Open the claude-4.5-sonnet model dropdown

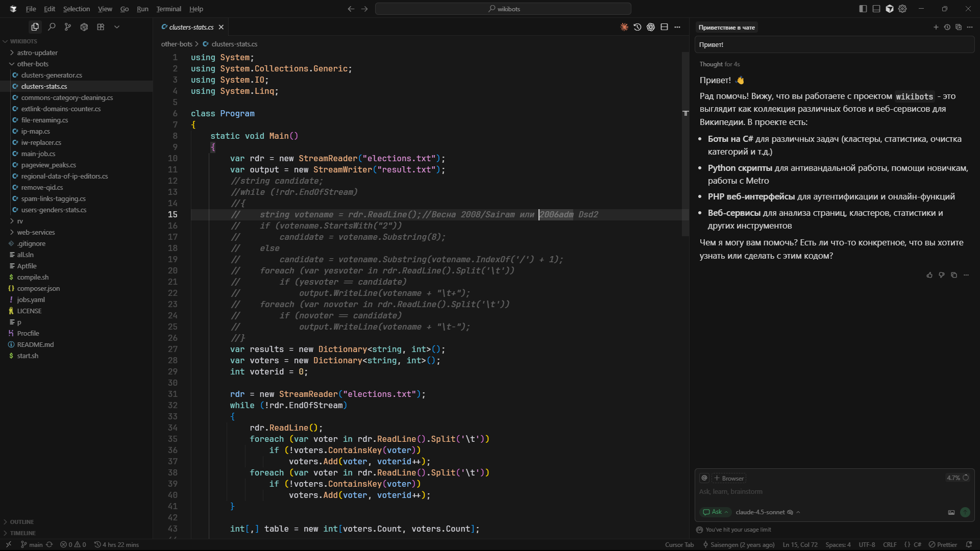point(761,512)
